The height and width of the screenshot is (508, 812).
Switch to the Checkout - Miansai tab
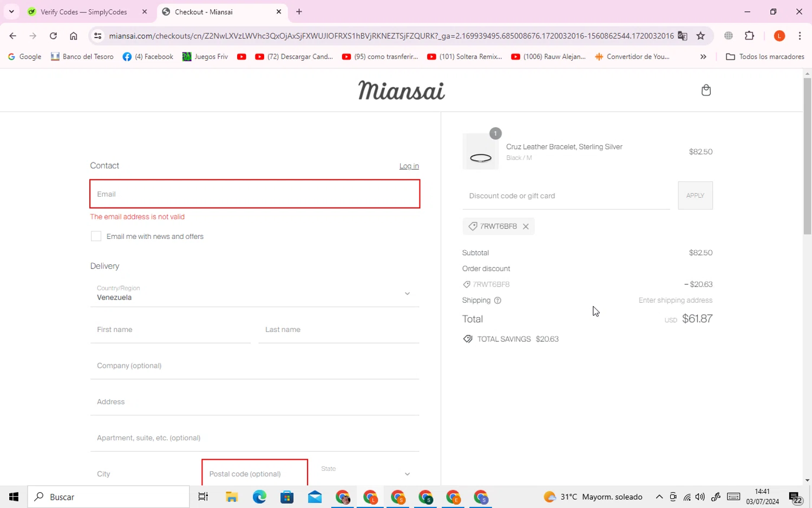click(204, 11)
